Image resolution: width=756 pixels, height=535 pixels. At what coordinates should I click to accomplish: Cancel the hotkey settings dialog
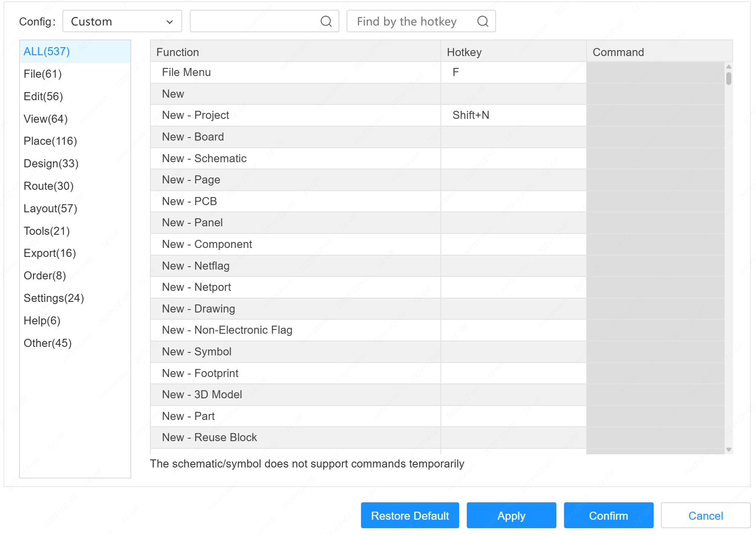click(x=705, y=515)
